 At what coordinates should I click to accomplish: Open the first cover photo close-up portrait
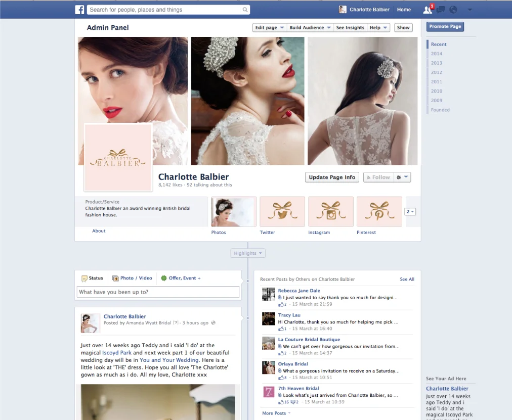pos(133,80)
